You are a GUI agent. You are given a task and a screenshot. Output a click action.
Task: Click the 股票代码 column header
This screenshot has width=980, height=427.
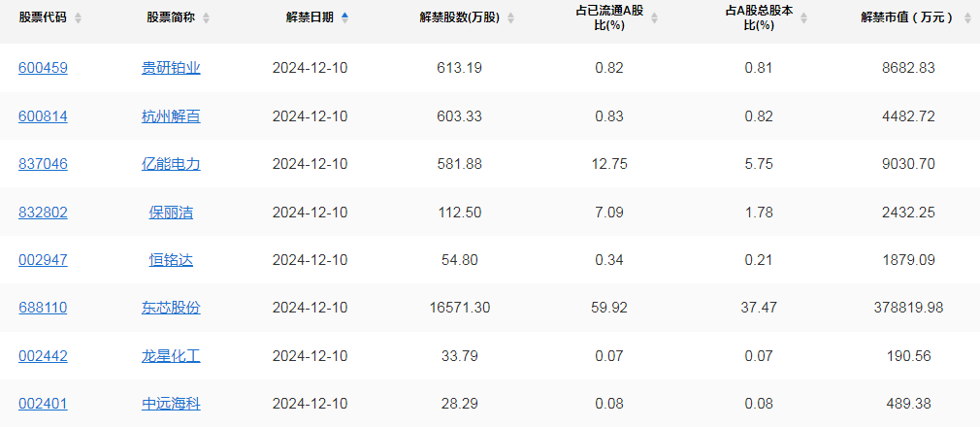(x=43, y=18)
